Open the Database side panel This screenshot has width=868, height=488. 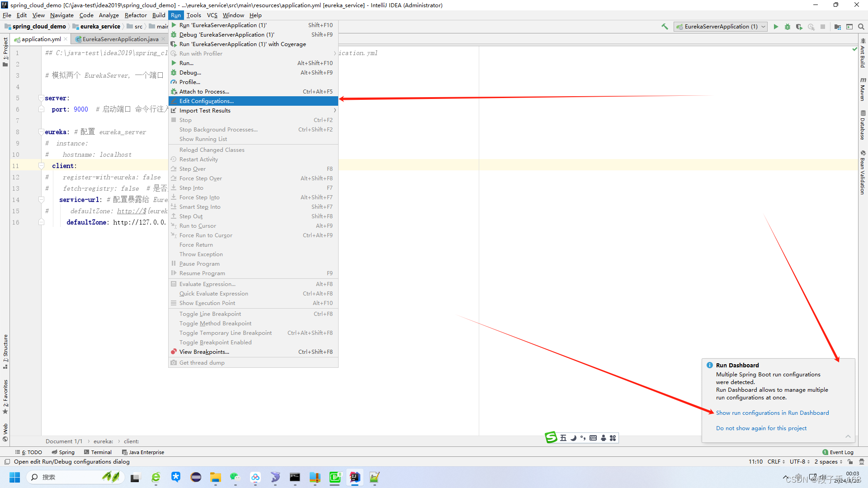pyautogui.click(x=863, y=125)
